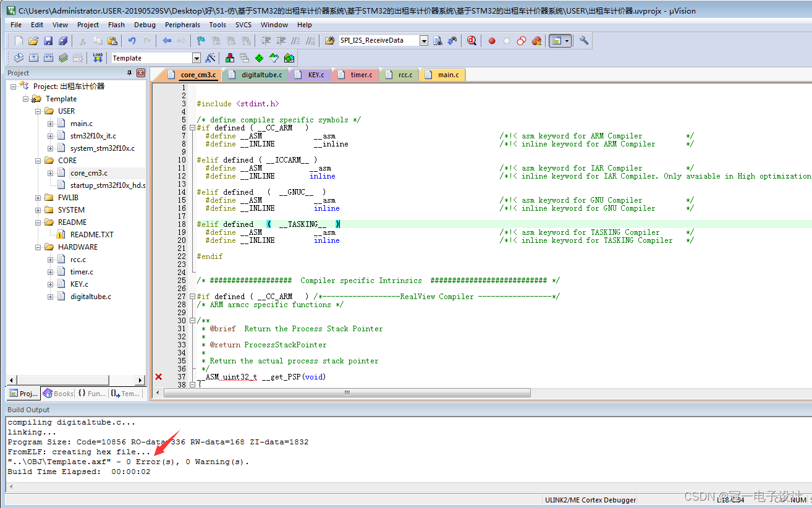Image resolution: width=812 pixels, height=508 pixels.
Task: Collapse the HARDWARE folder
Action: [x=38, y=247]
